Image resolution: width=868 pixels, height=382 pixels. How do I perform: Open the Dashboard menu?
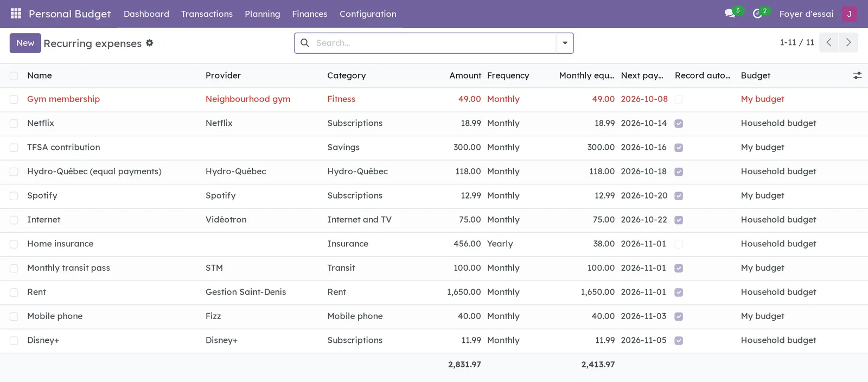(146, 14)
